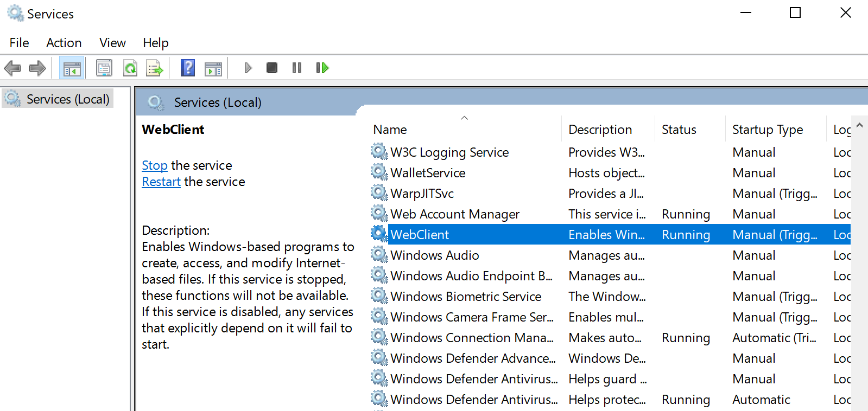Image resolution: width=868 pixels, height=411 pixels.
Task: Sort list by Status column header
Action: pyautogui.click(x=679, y=130)
